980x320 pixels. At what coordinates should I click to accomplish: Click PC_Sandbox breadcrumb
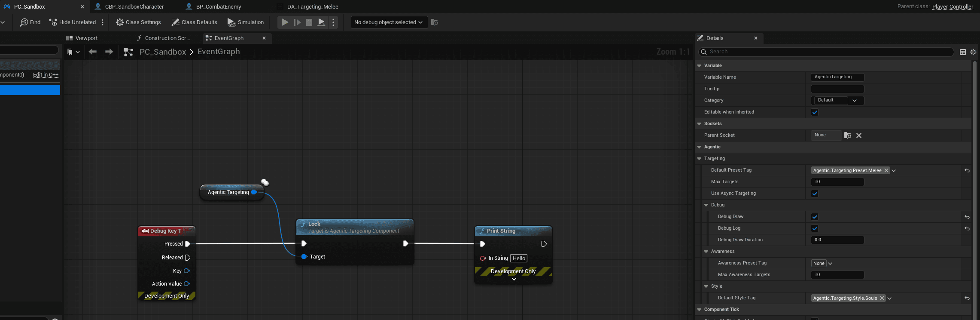tap(163, 52)
